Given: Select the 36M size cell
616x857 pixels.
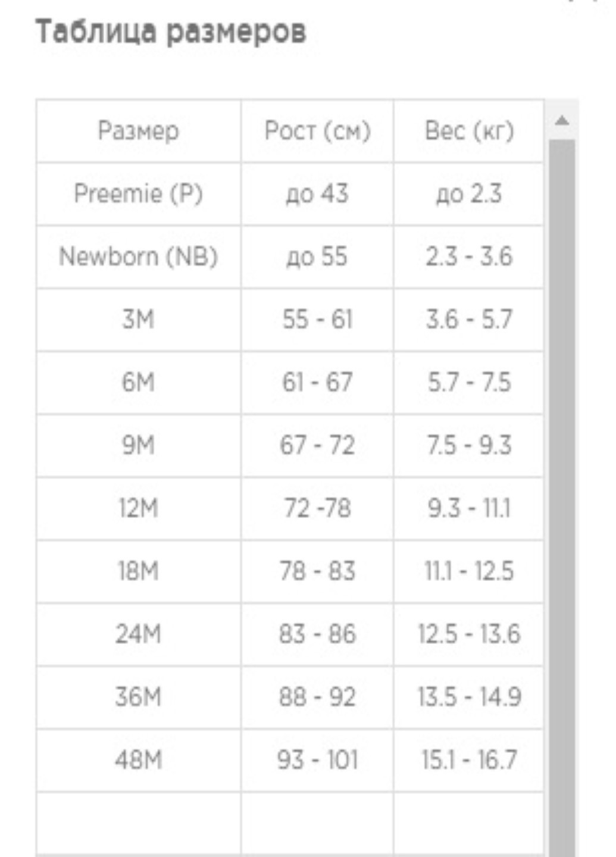Looking at the screenshot, I should [139, 698].
